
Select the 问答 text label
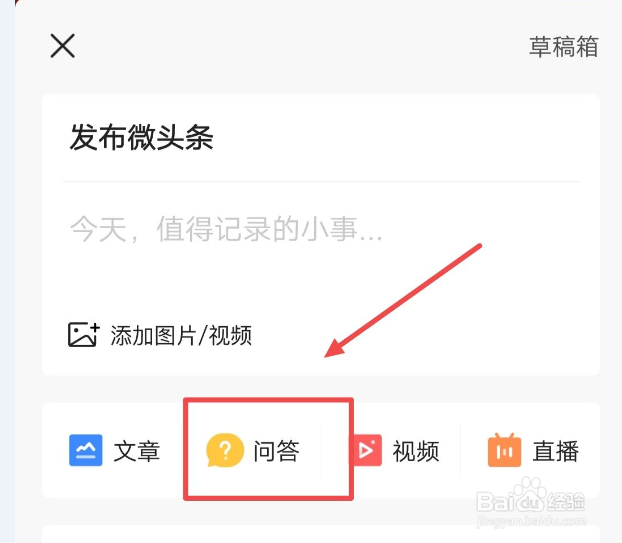tap(276, 451)
